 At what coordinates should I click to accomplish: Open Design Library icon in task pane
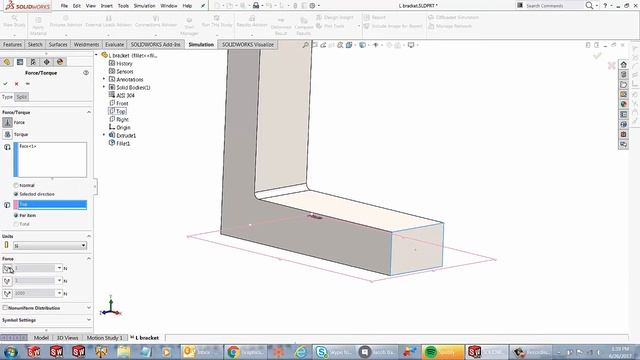click(x=623, y=75)
